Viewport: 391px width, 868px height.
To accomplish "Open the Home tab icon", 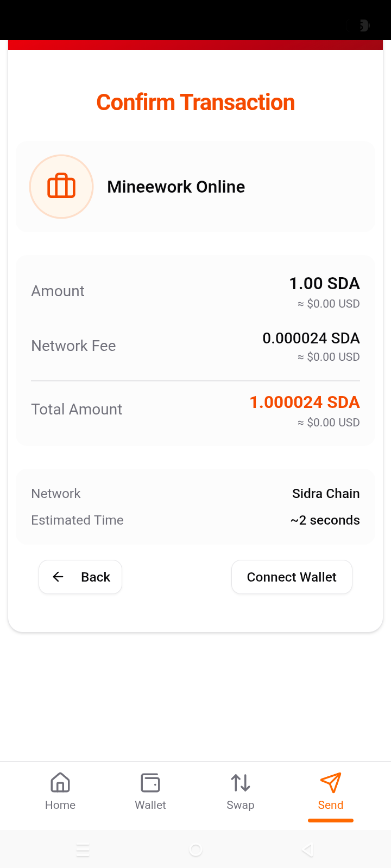I will pos(60,783).
